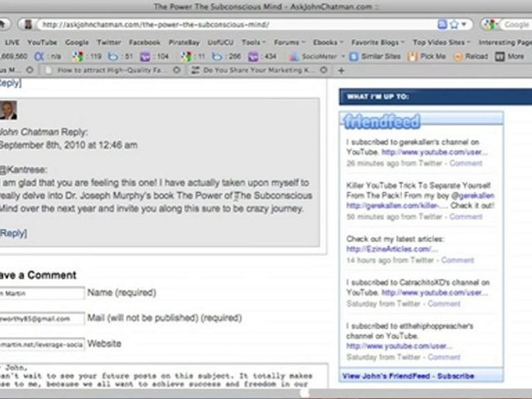The width and height of the screenshot is (532, 399).
Task: Expand the Tools bookmark folder
Action: click(253, 43)
